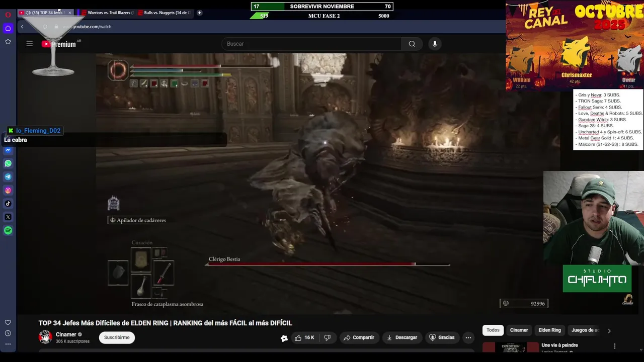This screenshot has width=644, height=362.
Task: Select the Todos filter chip
Action: click(493, 330)
